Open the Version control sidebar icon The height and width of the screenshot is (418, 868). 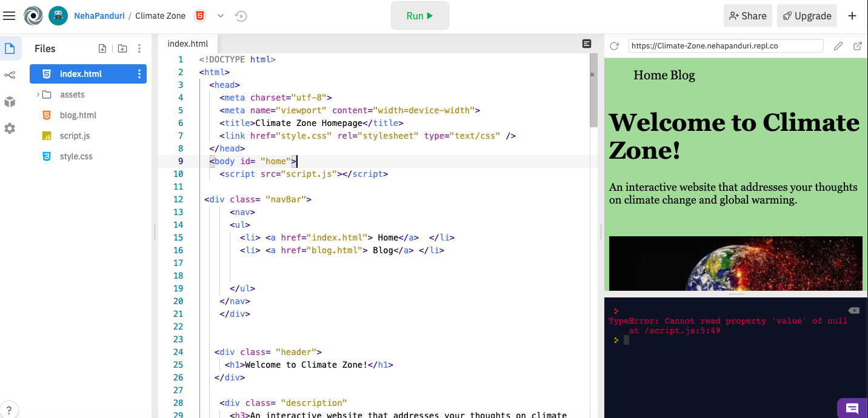point(10,75)
